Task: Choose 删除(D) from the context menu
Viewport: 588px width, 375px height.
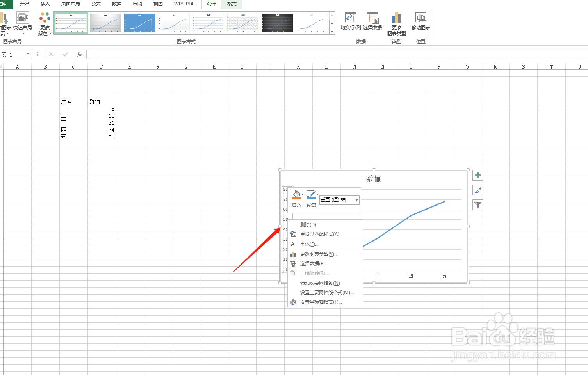Action: coord(325,225)
